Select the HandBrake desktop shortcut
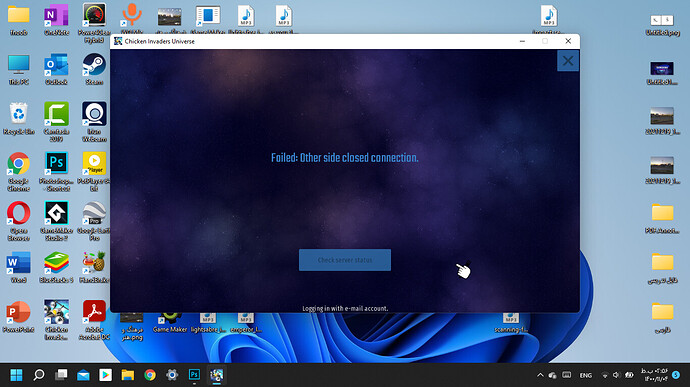The image size is (690, 387). [x=94, y=267]
